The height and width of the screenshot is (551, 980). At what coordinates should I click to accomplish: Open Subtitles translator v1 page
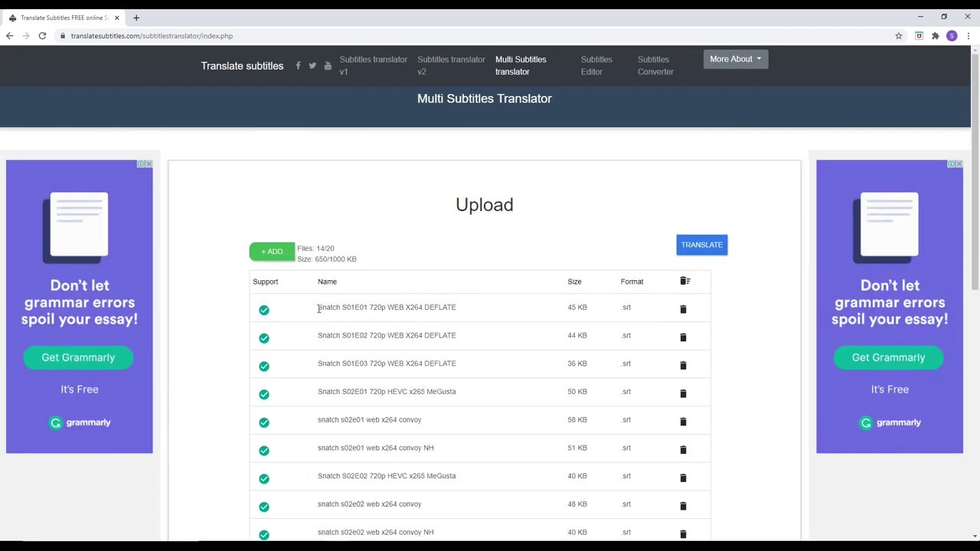[373, 66]
